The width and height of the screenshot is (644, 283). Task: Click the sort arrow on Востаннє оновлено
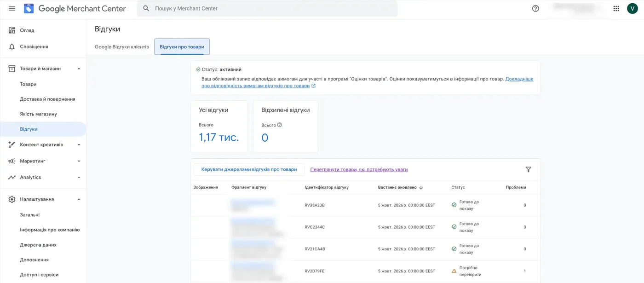(x=421, y=187)
